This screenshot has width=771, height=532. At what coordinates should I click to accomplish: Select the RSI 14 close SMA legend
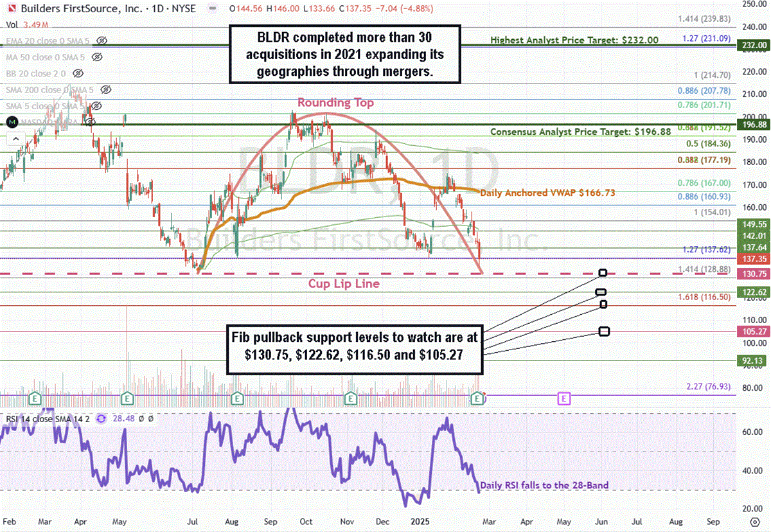coord(47,418)
